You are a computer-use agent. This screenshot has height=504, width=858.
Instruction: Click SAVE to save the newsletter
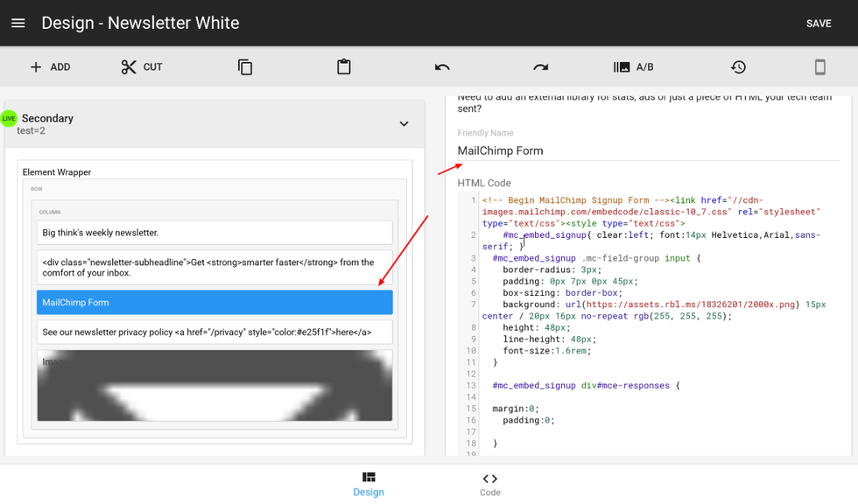[x=818, y=23]
